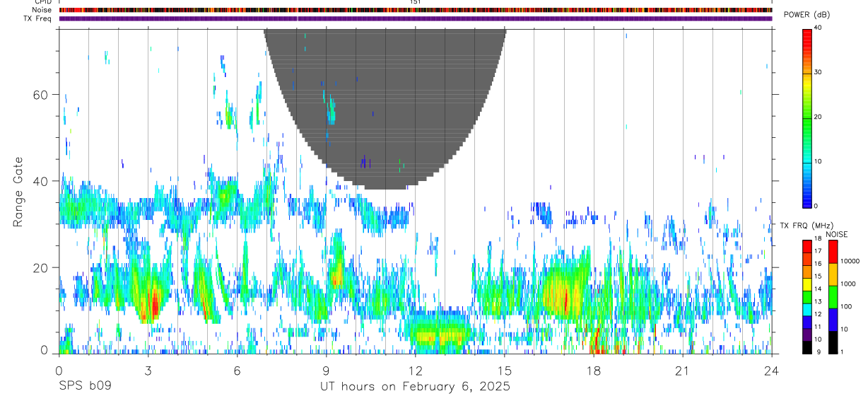Click the green 13–14 MHz swatch in TX FRQ legend
The width and height of the screenshot is (868, 401).
[807, 296]
